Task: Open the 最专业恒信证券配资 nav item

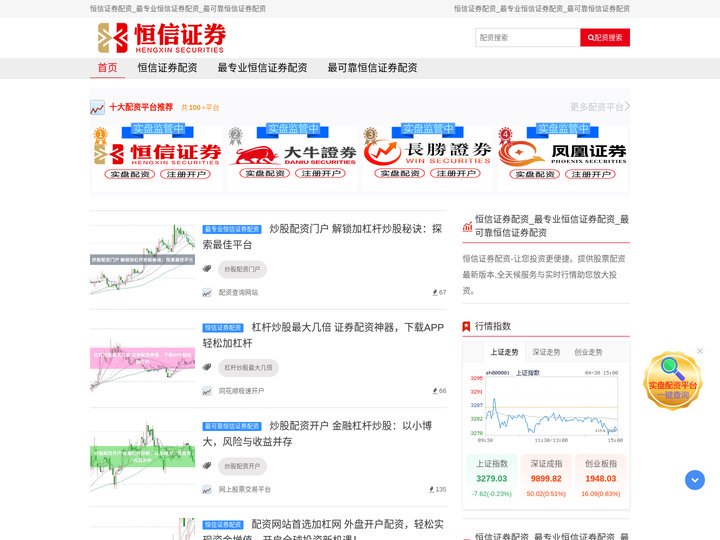Action: coord(262,68)
